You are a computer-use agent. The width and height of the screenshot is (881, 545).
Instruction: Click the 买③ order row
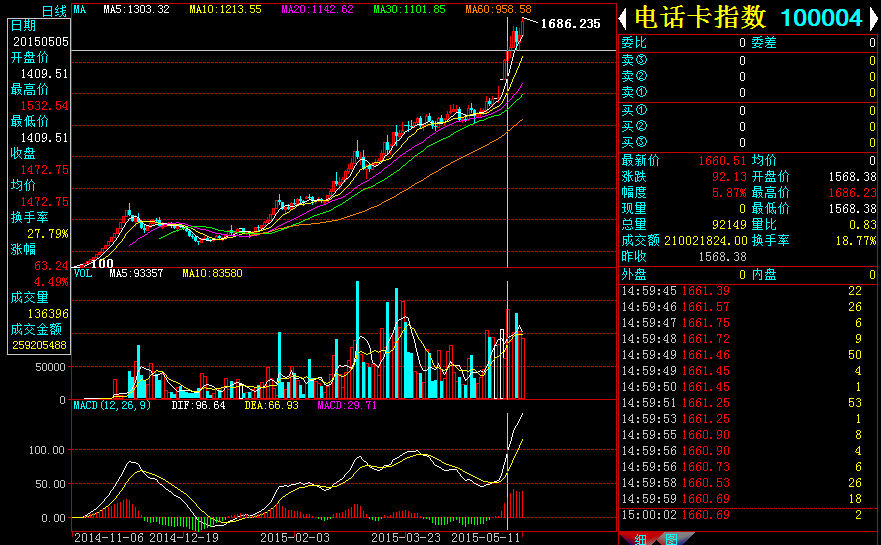click(748, 143)
